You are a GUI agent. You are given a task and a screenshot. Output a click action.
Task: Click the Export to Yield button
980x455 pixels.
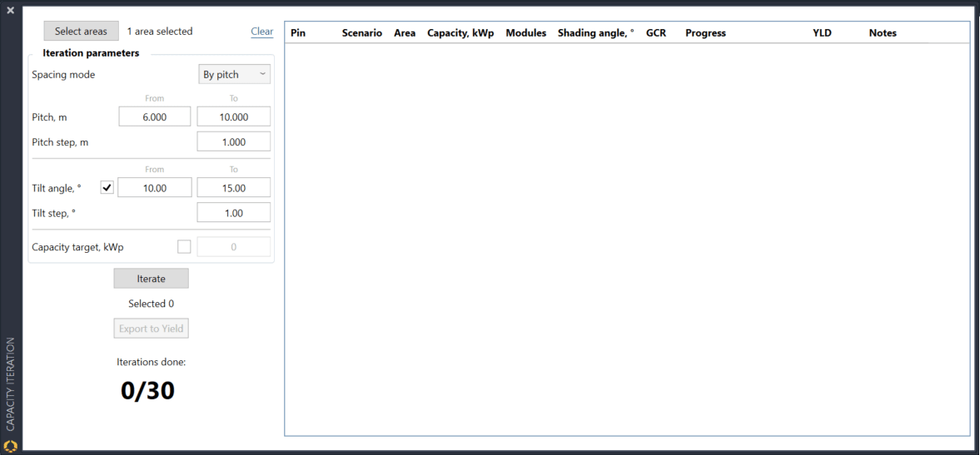[x=151, y=329]
